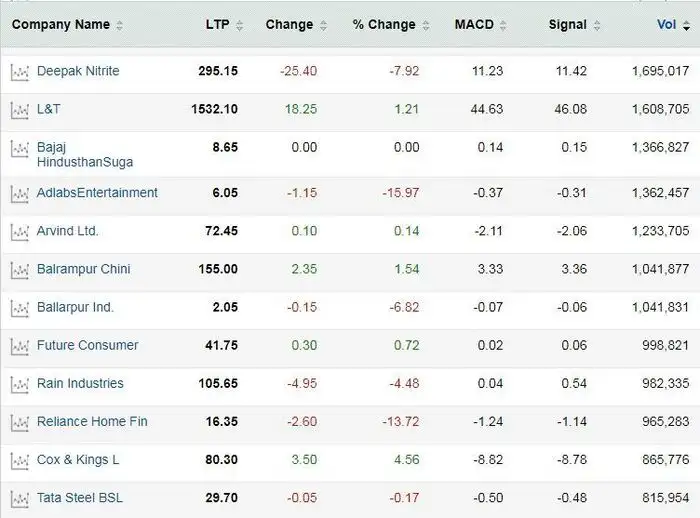Viewport: 700px width, 518px height.
Task: Open the Tata Steel BSL chart icon
Action: click(19, 498)
